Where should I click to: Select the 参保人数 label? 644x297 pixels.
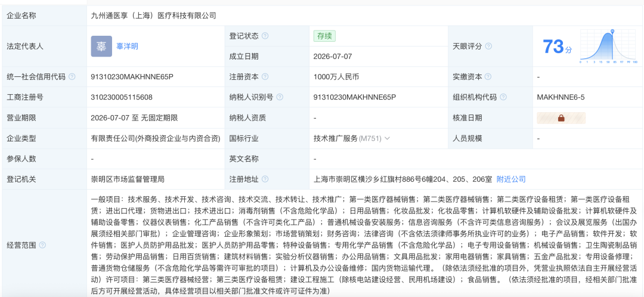[21, 159]
